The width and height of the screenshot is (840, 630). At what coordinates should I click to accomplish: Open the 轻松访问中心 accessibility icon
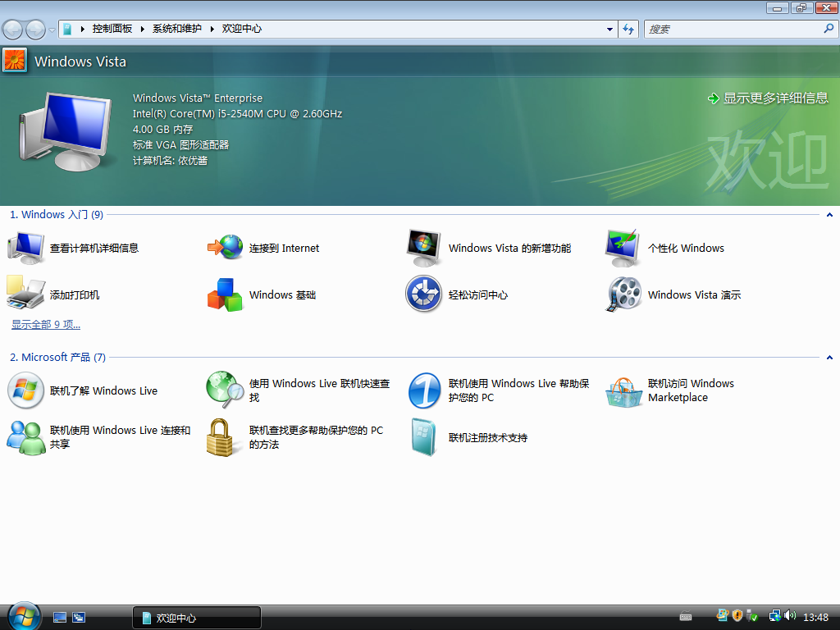pos(424,294)
